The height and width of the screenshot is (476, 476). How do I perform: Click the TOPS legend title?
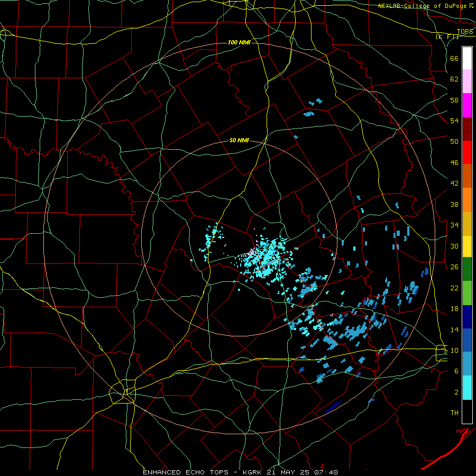pyautogui.click(x=465, y=32)
